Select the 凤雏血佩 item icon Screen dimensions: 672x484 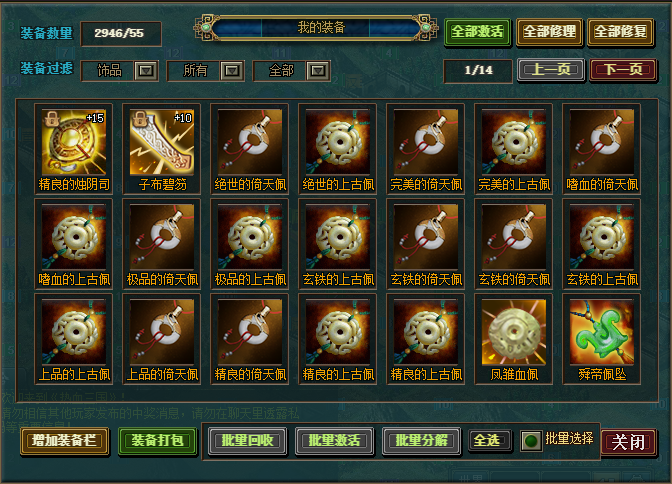(514, 332)
